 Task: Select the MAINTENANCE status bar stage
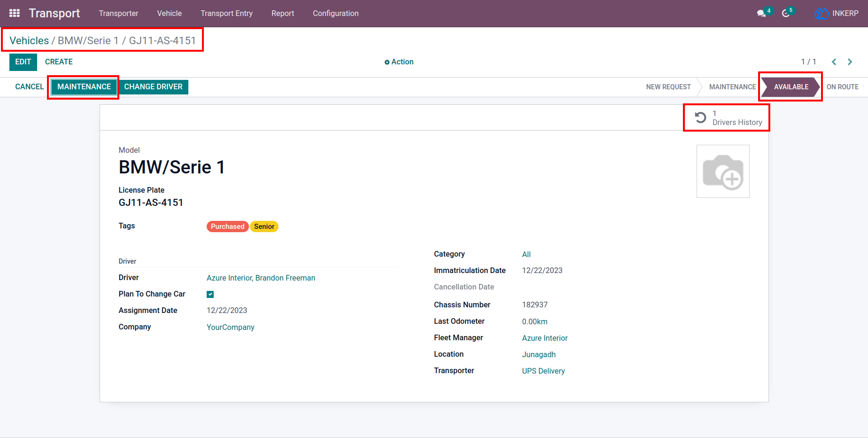[x=732, y=87]
